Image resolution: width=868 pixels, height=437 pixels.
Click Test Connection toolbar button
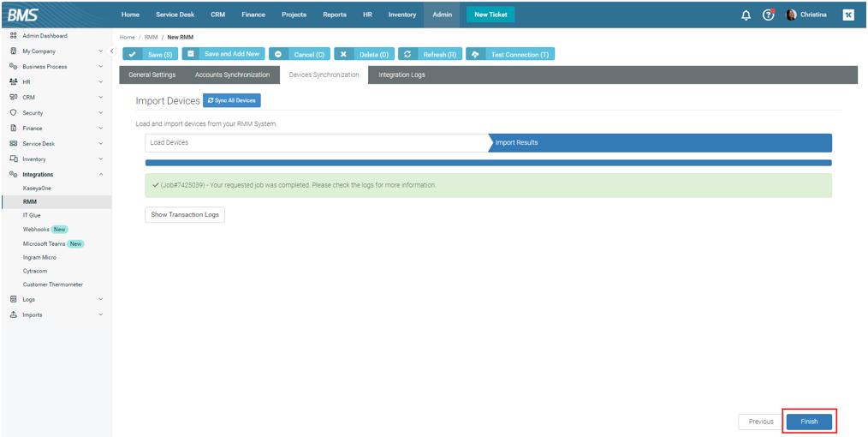click(x=510, y=54)
